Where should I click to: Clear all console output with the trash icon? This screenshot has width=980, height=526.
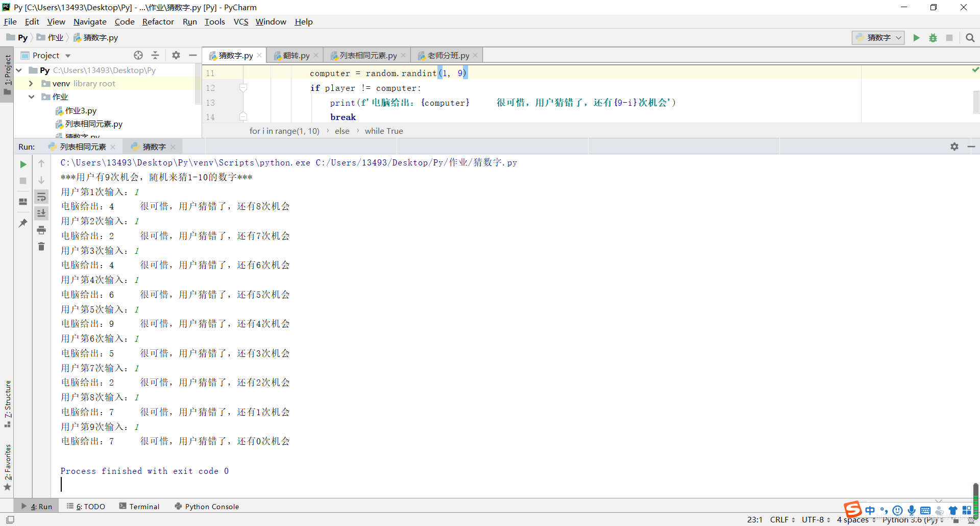click(x=41, y=247)
